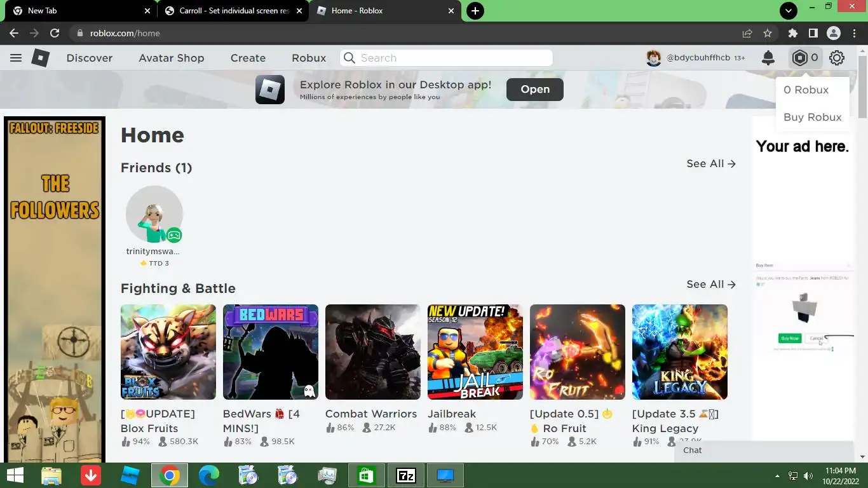Open friend trinitymswa avatar

154,214
